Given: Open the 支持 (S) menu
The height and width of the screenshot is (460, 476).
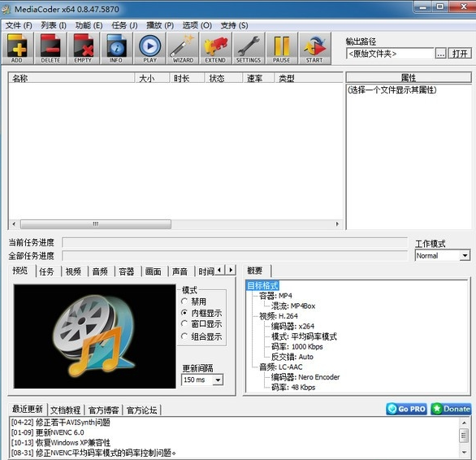Looking at the screenshot, I should 235,25.
